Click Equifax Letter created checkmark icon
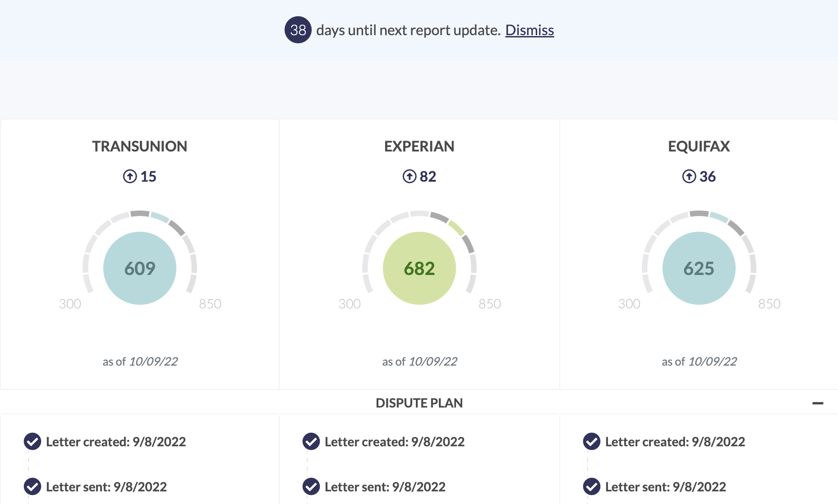Image resolution: width=838 pixels, height=504 pixels. (x=592, y=442)
